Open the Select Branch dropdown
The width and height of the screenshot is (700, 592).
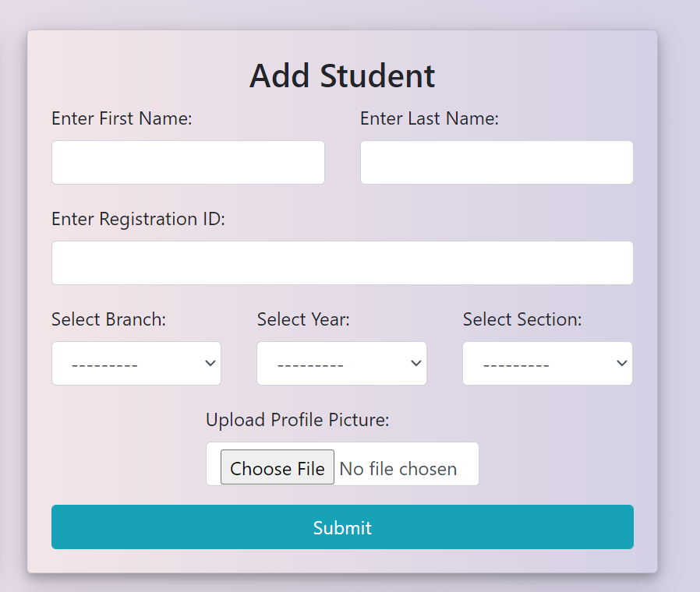click(136, 364)
